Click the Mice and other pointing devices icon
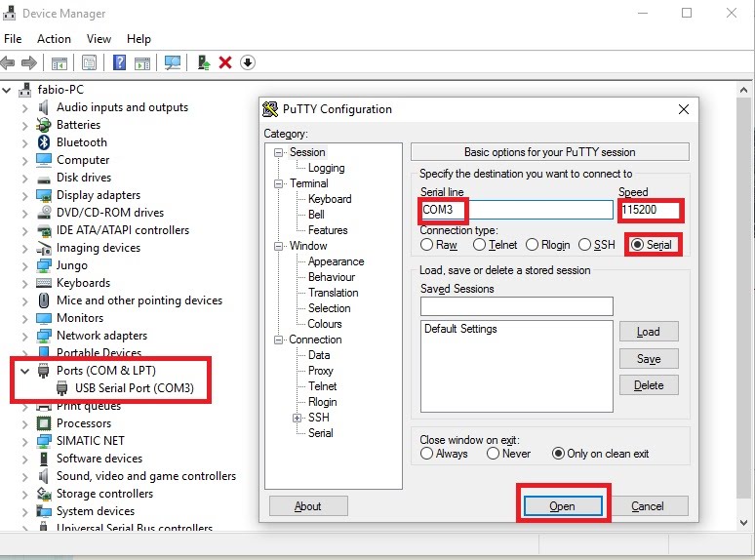The image size is (755, 560). tap(44, 300)
